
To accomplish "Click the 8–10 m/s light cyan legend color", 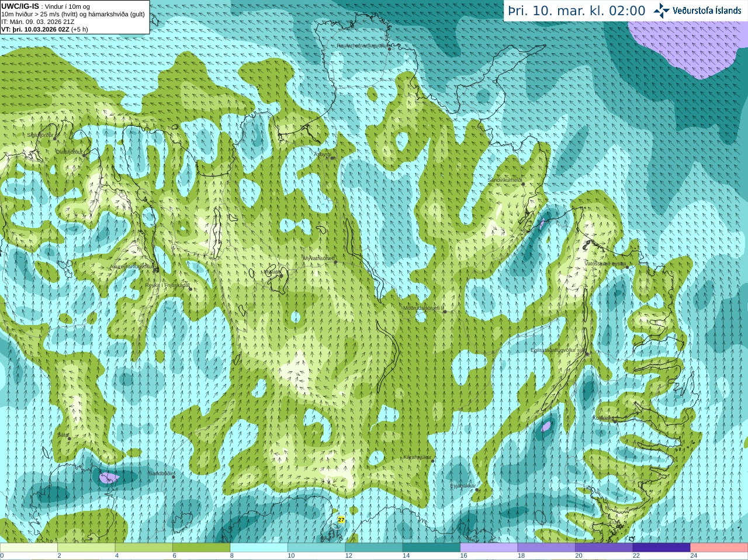I will [x=259, y=547].
